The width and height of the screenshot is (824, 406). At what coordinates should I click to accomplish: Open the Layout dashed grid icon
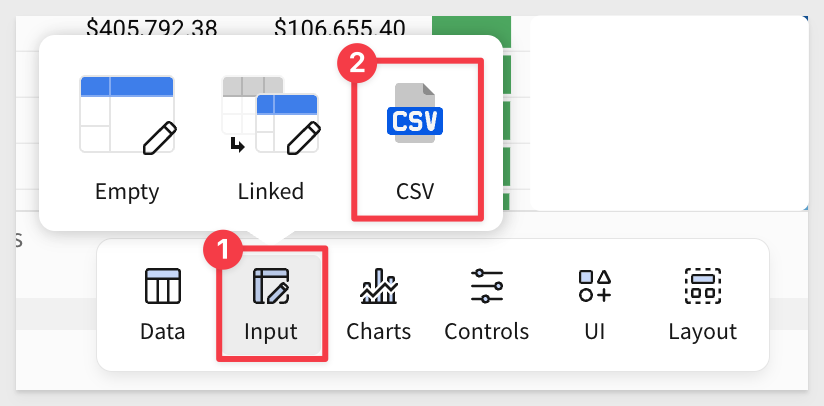point(703,286)
